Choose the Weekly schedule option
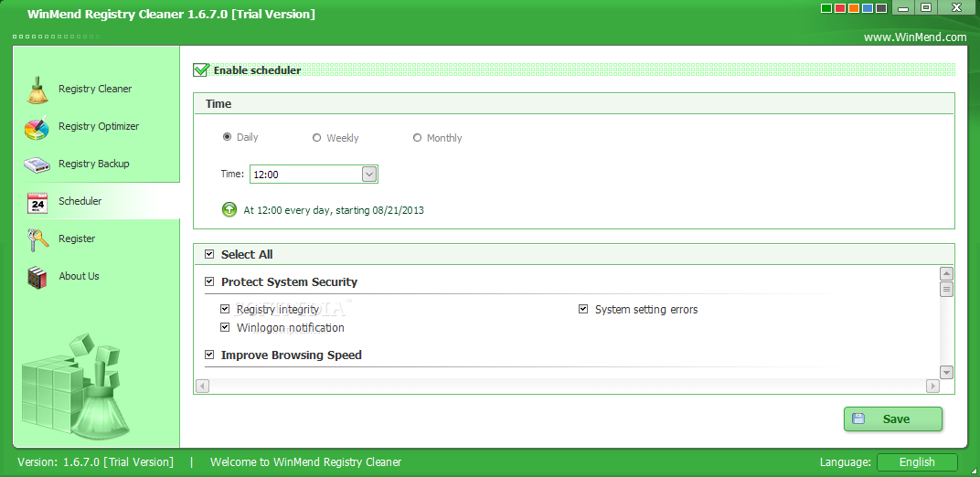The height and width of the screenshot is (477, 980). [317, 138]
